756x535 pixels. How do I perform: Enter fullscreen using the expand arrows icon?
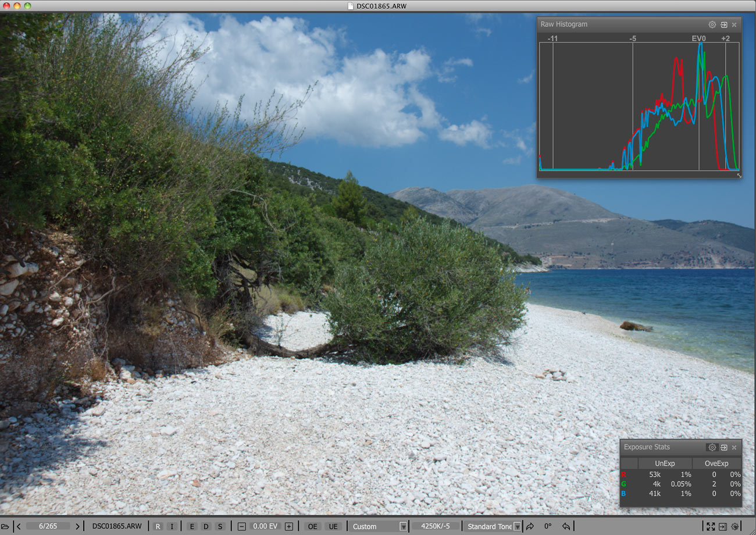click(710, 526)
